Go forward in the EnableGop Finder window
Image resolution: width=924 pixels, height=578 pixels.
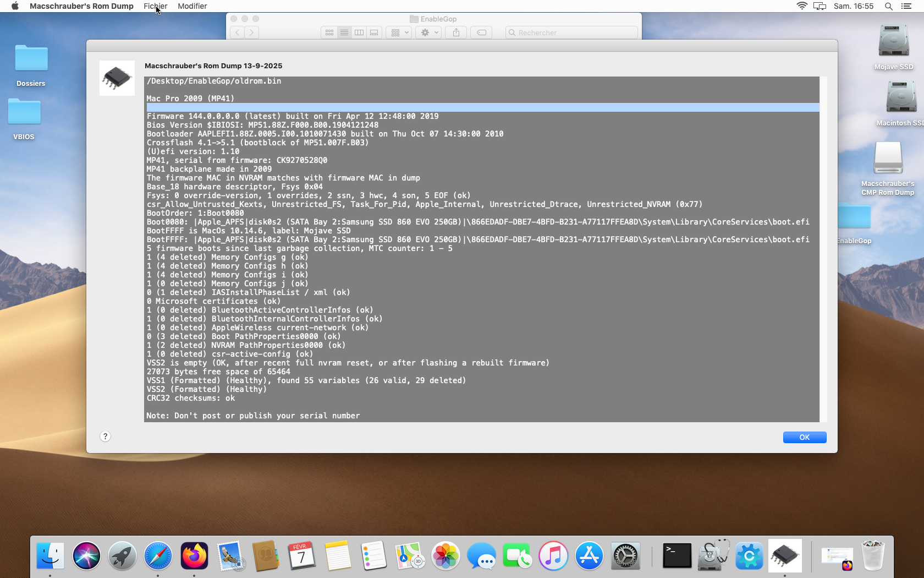[252, 32]
